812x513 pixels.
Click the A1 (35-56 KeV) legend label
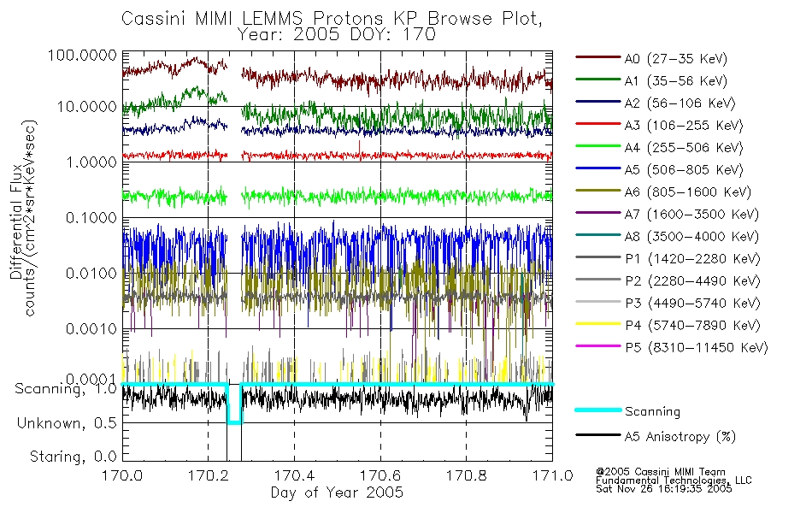coord(676,81)
